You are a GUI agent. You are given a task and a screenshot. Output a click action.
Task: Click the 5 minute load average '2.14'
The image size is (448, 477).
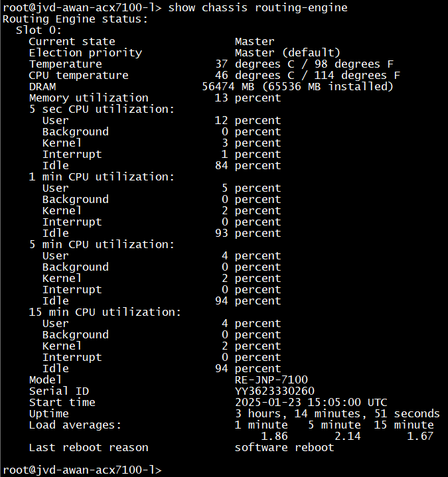347,436
